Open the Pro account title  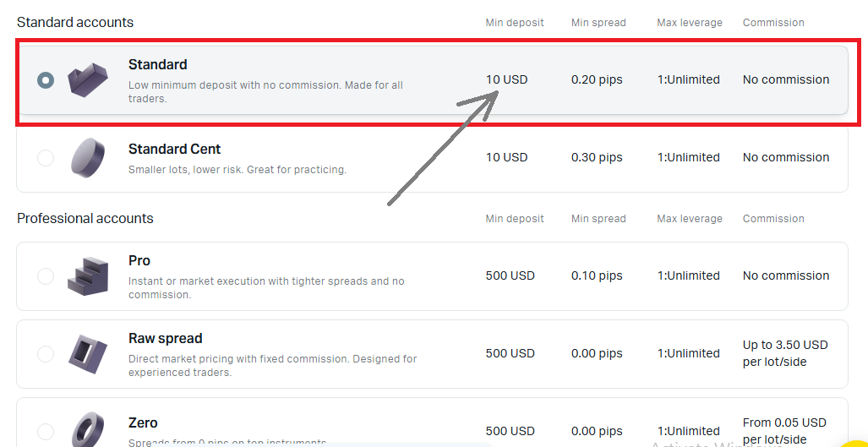click(139, 261)
